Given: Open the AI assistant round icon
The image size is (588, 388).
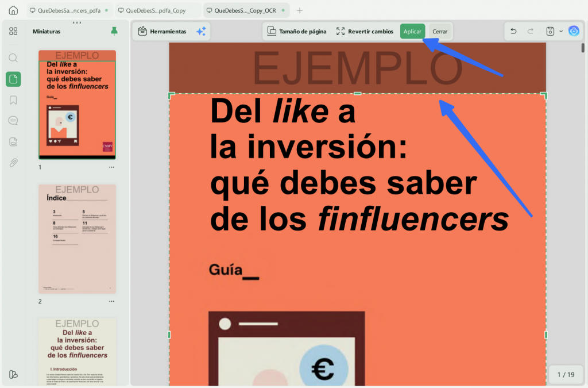Looking at the screenshot, I should [x=574, y=31].
